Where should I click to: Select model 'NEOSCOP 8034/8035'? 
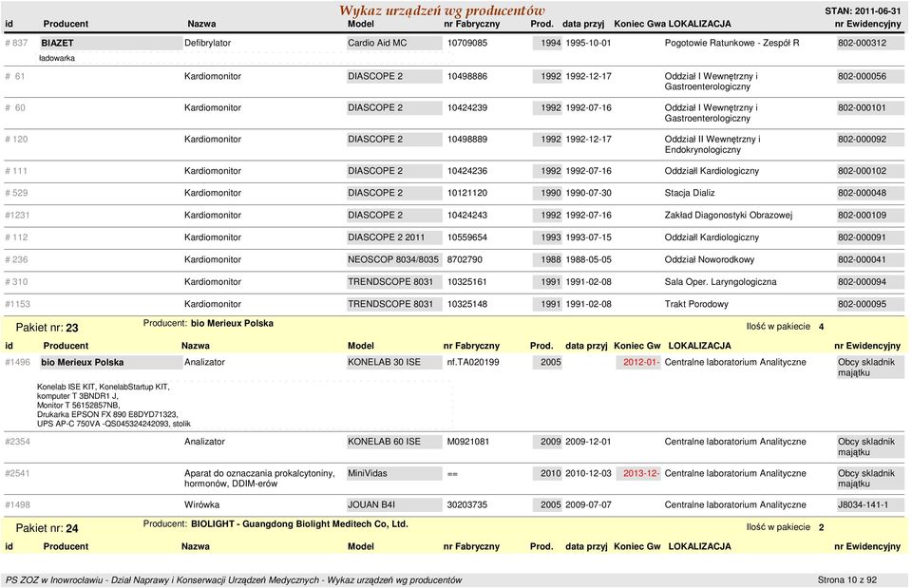point(393,259)
